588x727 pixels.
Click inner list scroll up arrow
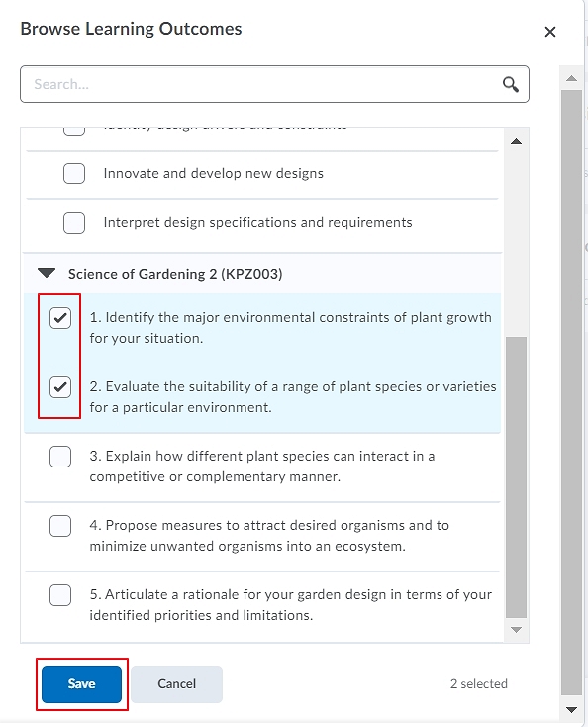[x=516, y=141]
